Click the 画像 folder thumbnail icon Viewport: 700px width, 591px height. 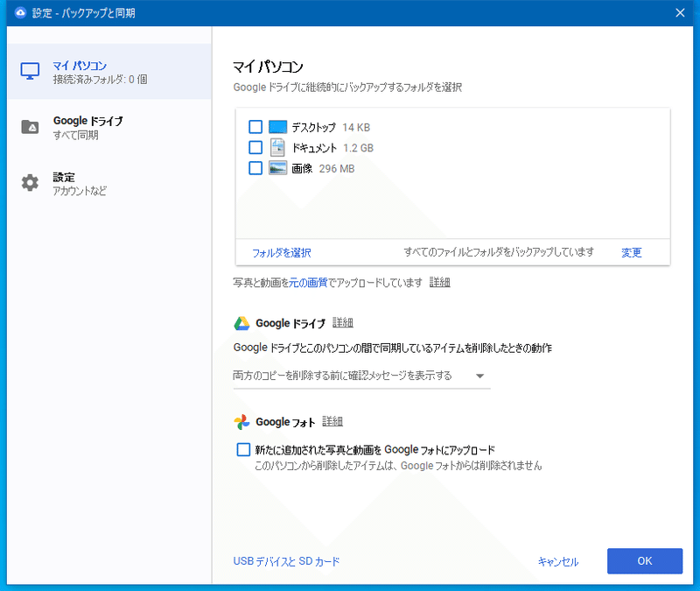click(x=277, y=168)
